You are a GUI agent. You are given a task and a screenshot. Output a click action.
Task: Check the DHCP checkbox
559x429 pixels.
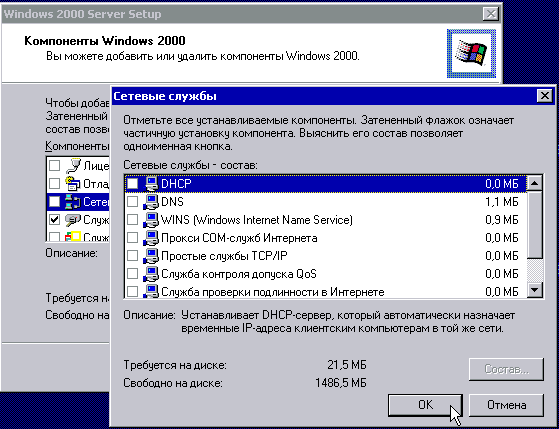(133, 184)
